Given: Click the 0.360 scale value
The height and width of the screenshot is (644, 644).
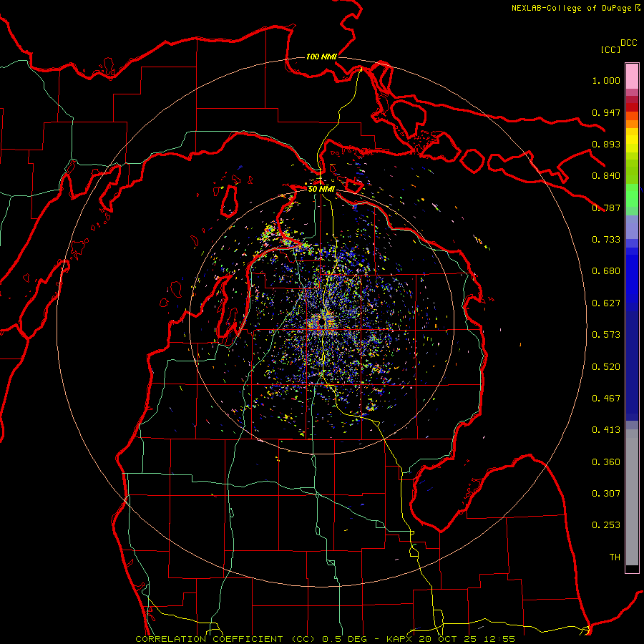Looking at the screenshot, I should click(x=606, y=462).
